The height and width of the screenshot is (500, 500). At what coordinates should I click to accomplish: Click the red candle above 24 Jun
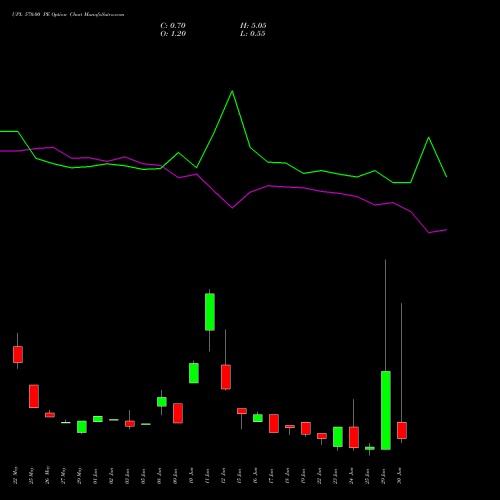click(354, 437)
